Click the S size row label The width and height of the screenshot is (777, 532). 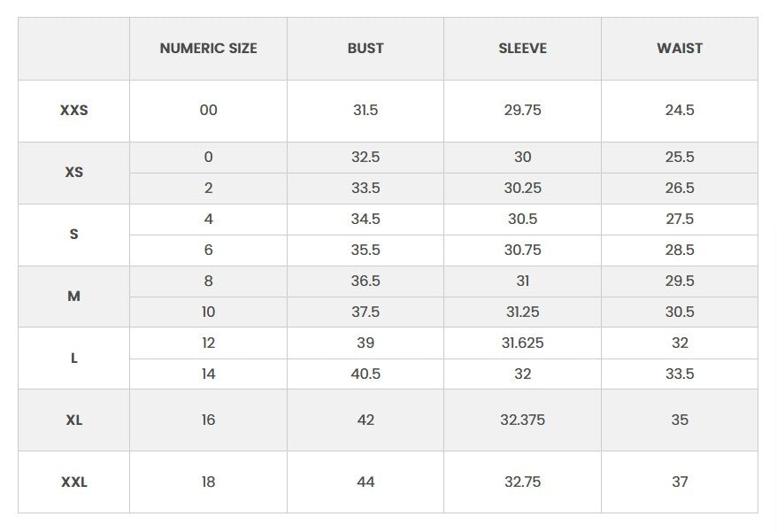click(x=73, y=234)
